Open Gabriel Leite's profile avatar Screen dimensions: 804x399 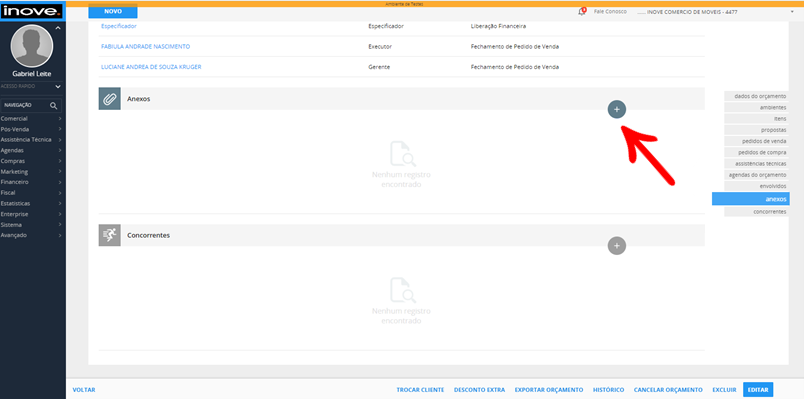tap(32, 46)
